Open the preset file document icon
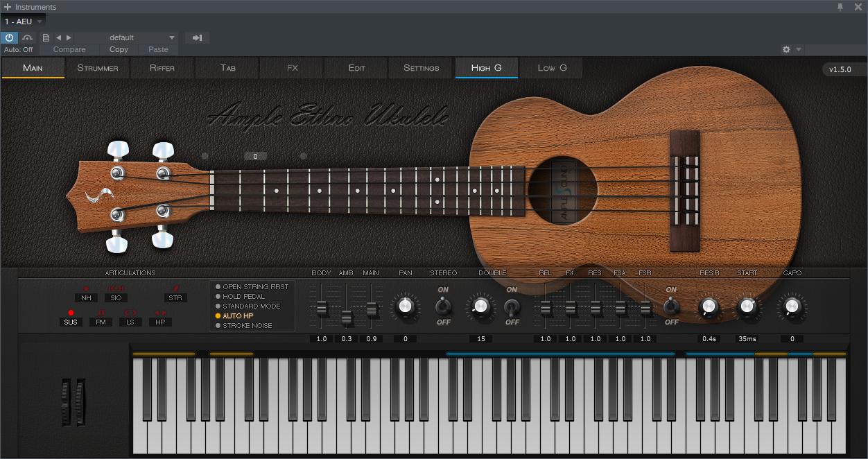This screenshot has width=868, height=459. [46, 37]
